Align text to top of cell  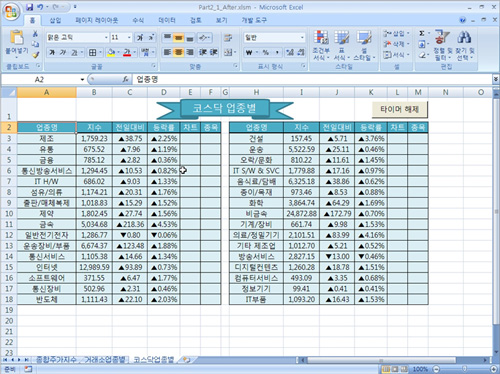pyautogui.click(x=168, y=37)
